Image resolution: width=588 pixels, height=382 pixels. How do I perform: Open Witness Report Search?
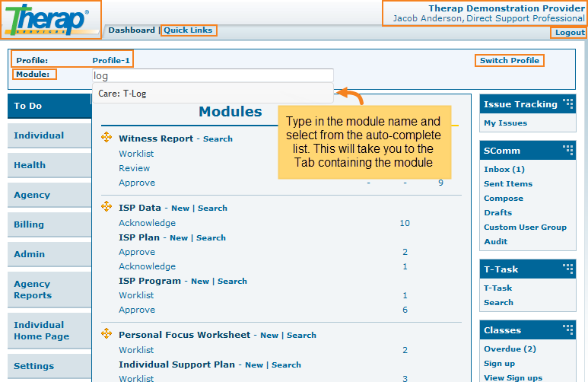[218, 138]
